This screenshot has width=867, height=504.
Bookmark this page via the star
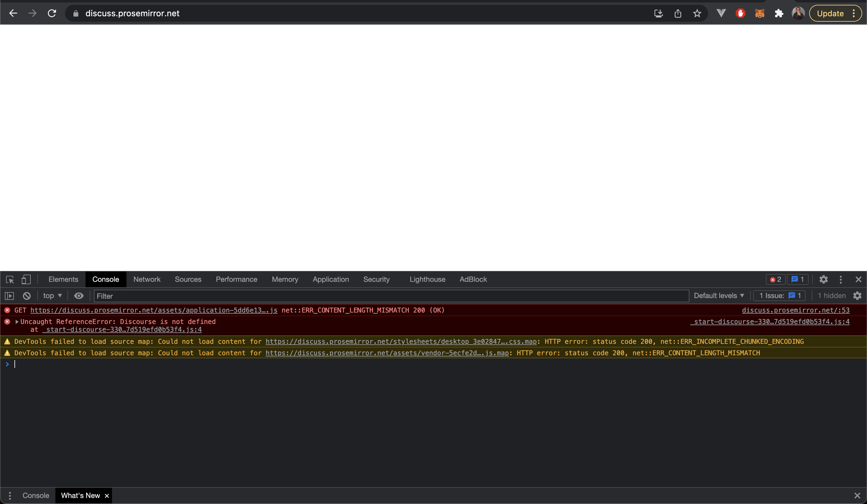point(697,13)
